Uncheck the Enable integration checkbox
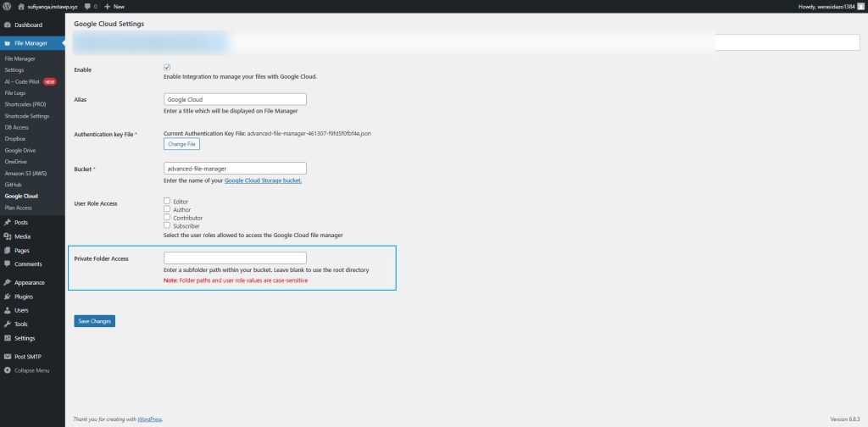This screenshot has width=868, height=427. click(167, 67)
